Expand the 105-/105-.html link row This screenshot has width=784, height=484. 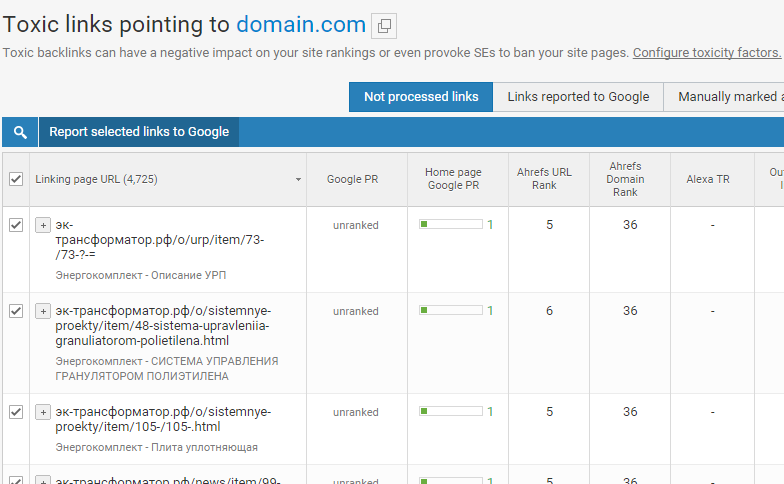(x=43, y=412)
